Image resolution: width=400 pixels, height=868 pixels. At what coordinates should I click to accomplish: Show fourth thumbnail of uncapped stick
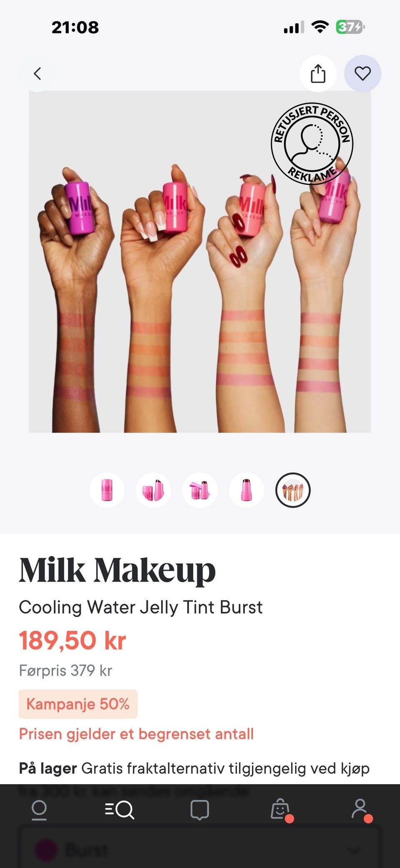(246, 490)
